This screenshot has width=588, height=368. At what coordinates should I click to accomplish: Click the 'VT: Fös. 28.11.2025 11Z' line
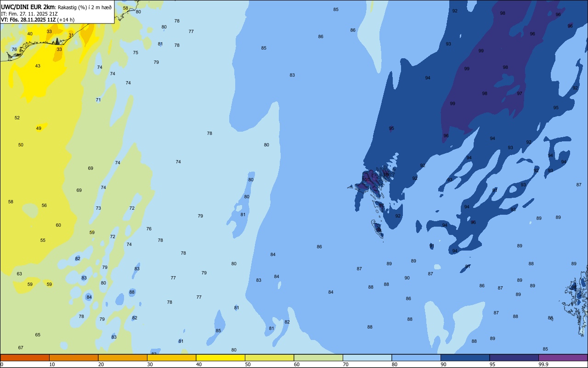[28, 20]
